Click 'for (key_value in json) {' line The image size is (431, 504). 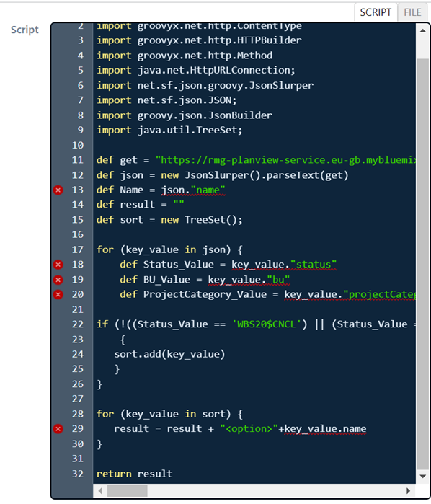coord(169,249)
